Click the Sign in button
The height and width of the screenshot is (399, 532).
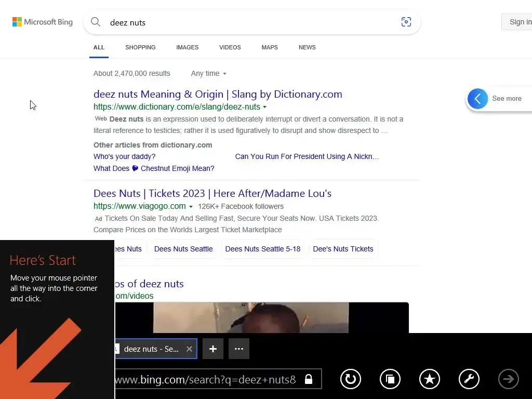[517, 22]
